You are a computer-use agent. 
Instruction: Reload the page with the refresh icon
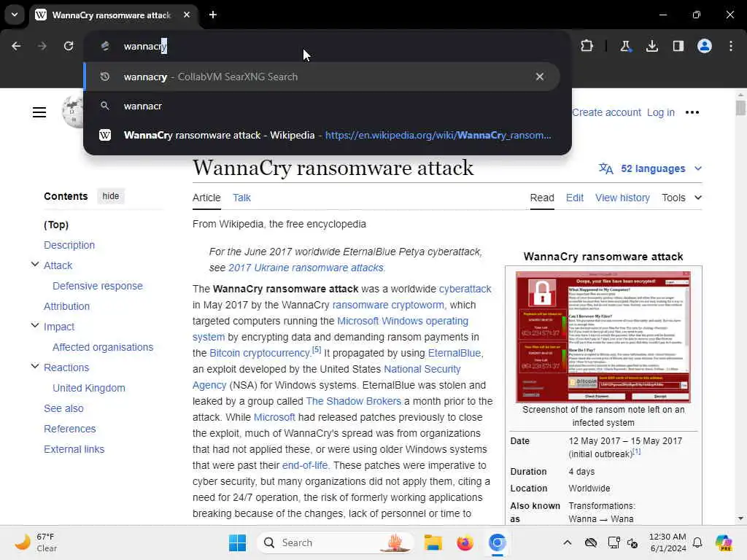69,46
